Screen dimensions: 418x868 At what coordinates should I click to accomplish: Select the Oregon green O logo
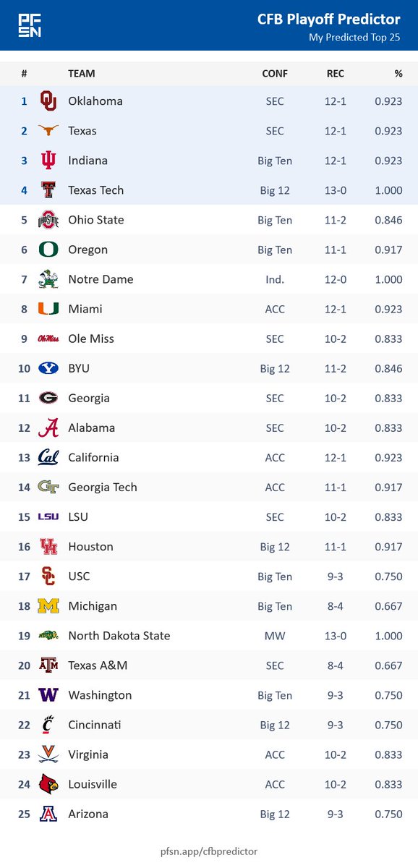coord(48,250)
